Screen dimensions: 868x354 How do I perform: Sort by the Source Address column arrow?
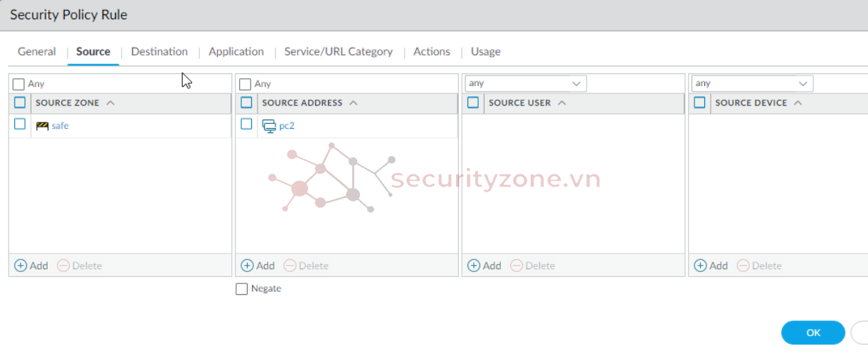pyautogui.click(x=354, y=103)
